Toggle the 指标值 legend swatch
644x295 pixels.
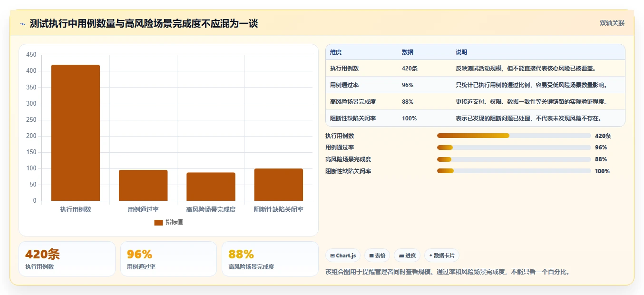tap(158, 223)
